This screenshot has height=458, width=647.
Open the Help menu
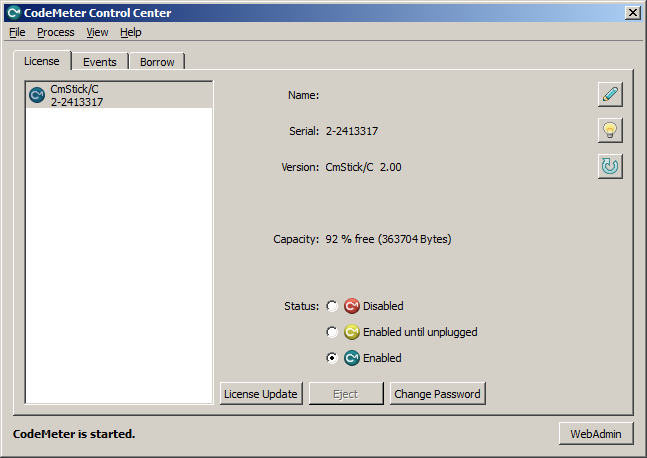(131, 32)
